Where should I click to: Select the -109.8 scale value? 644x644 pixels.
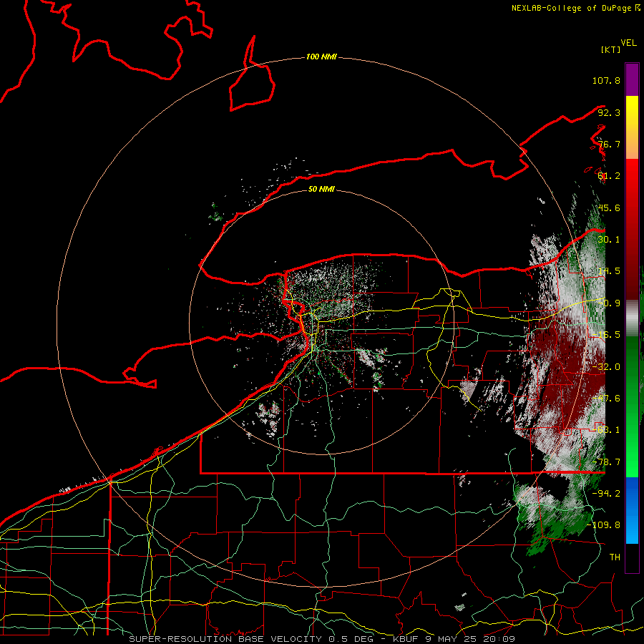(604, 525)
